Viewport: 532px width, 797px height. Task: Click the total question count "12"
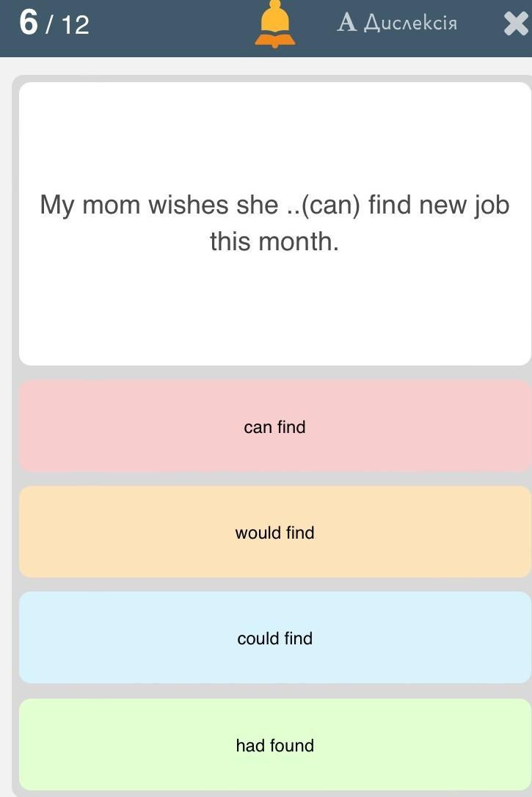[75, 25]
